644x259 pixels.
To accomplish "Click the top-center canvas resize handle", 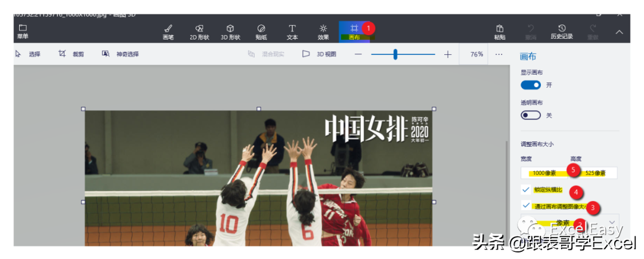I will pyautogui.click(x=259, y=109).
